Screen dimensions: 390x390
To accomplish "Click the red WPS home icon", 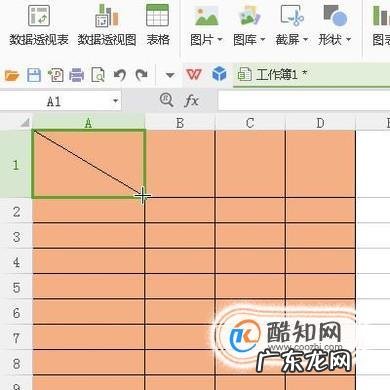I will 194,74.
